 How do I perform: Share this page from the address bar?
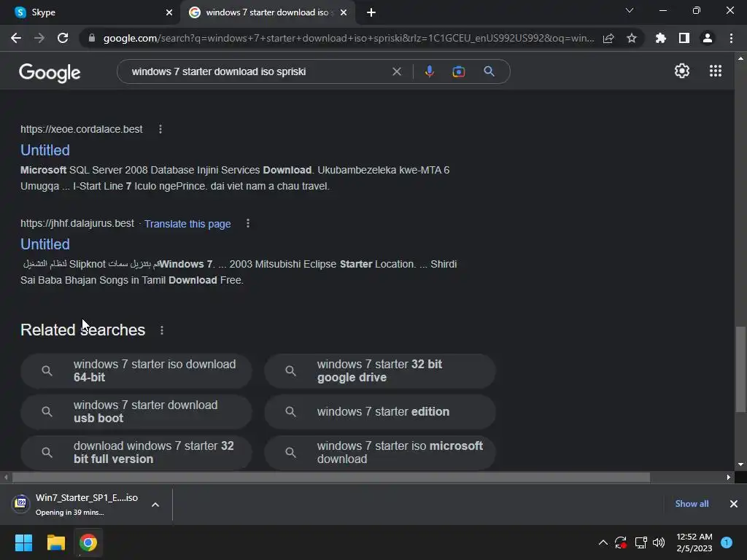click(608, 38)
